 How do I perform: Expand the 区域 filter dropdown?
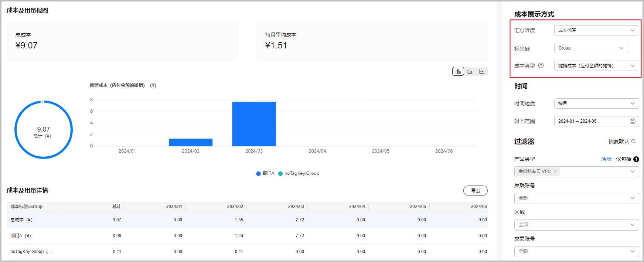pos(576,225)
